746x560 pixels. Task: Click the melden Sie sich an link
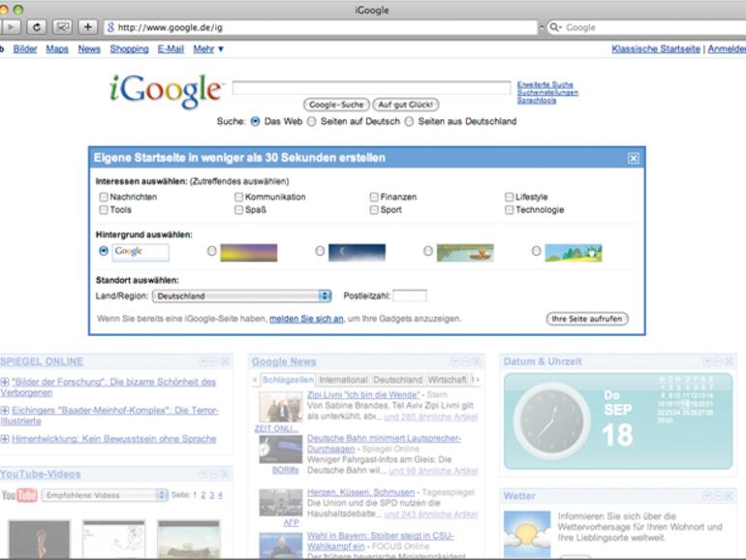point(306,319)
